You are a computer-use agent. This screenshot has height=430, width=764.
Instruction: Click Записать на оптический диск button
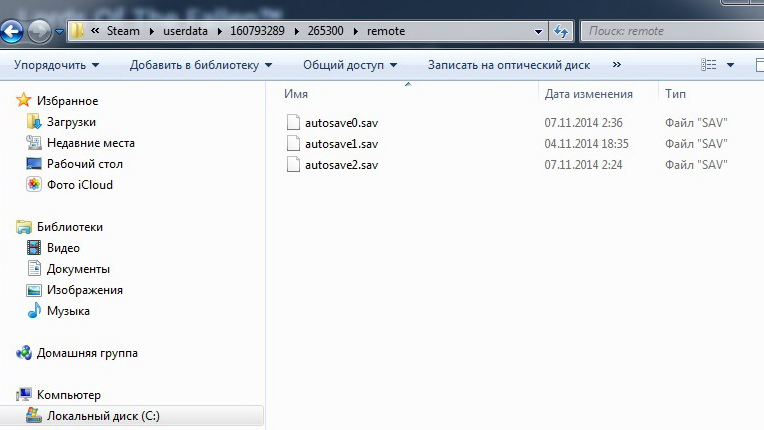click(x=508, y=65)
